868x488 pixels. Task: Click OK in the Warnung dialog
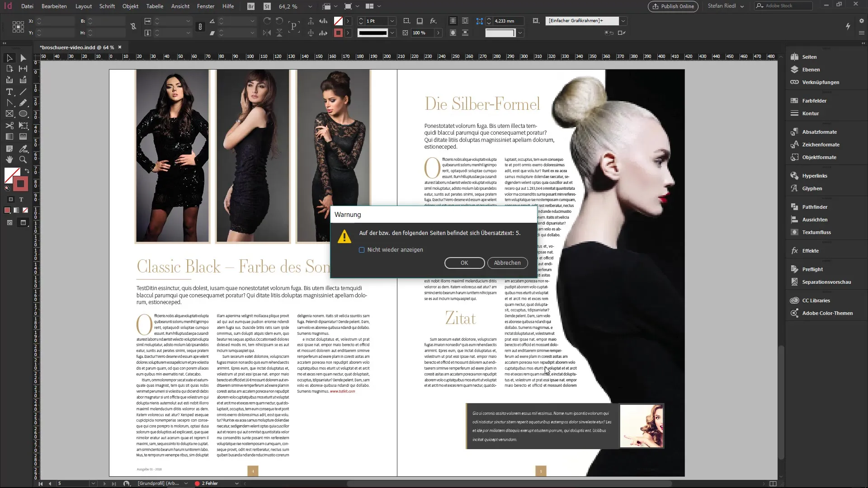(x=464, y=263)
